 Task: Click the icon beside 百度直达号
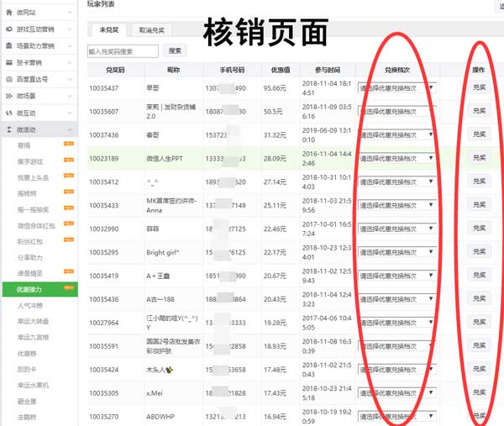tap(9, 80)
